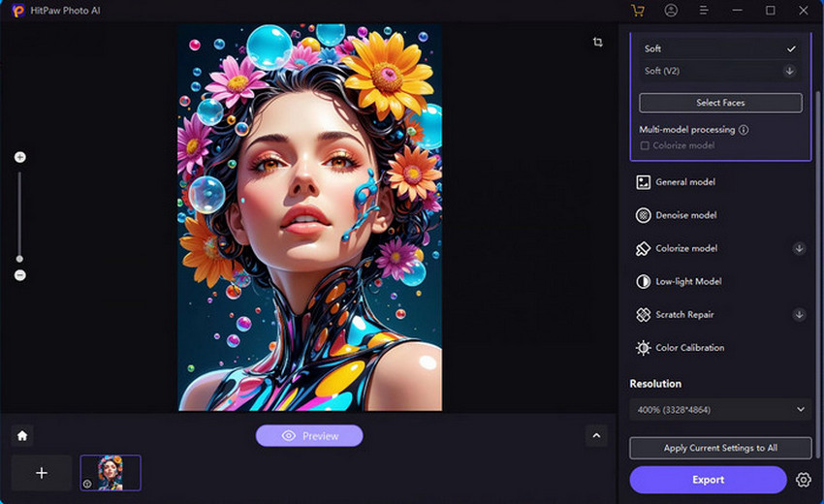Select the Soft face model option
The height and width of the screenshot is (504, 824).
coord(720,48)
